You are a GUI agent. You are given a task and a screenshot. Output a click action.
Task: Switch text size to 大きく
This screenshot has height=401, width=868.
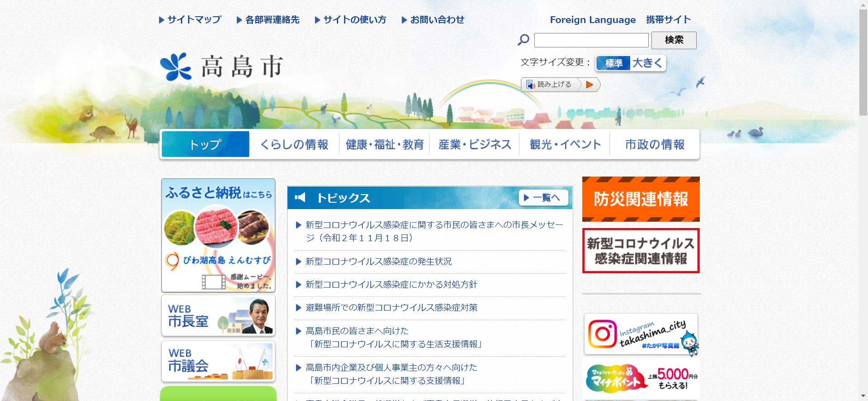(647, 63)
